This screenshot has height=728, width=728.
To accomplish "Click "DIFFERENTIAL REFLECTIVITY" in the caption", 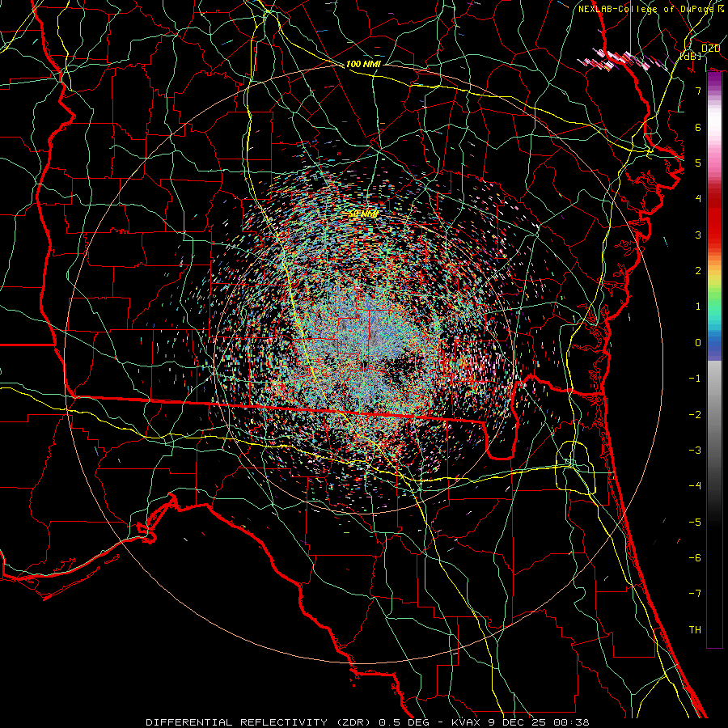I will click(x=237, y=722).
